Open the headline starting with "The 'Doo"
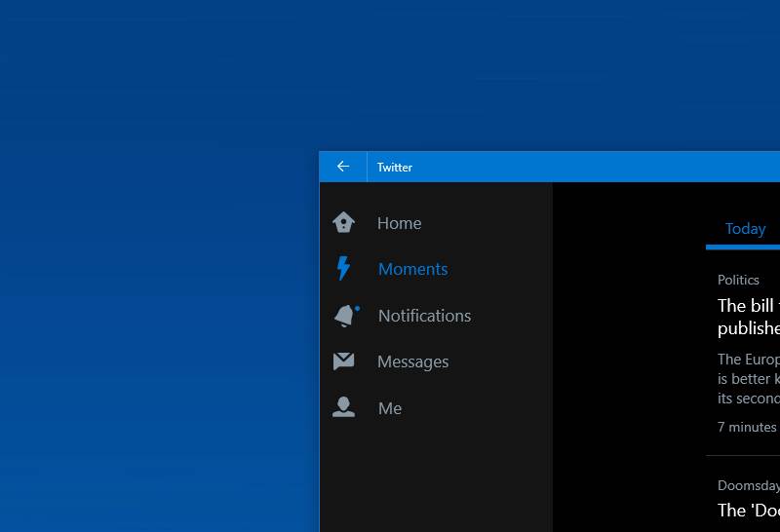This screenshot has height=532, width=780. pyautogui.click(x=748, y=511)
